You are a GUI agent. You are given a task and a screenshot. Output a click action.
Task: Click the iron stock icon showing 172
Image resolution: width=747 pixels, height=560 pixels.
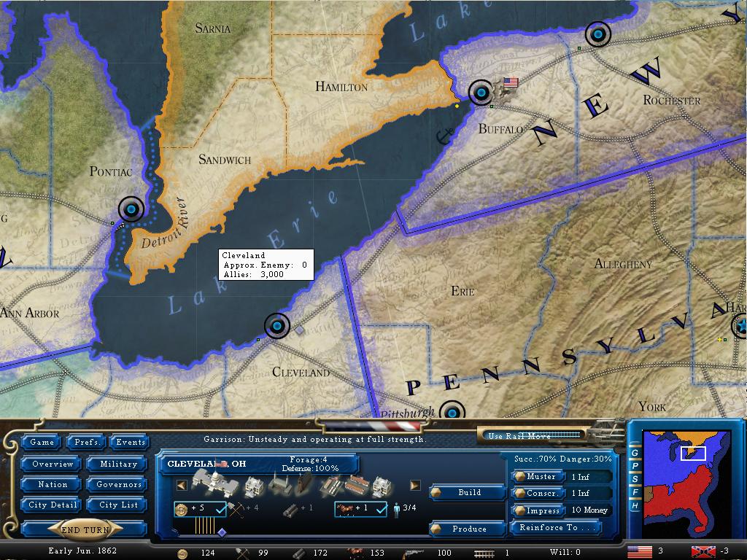tap(299, 553)
